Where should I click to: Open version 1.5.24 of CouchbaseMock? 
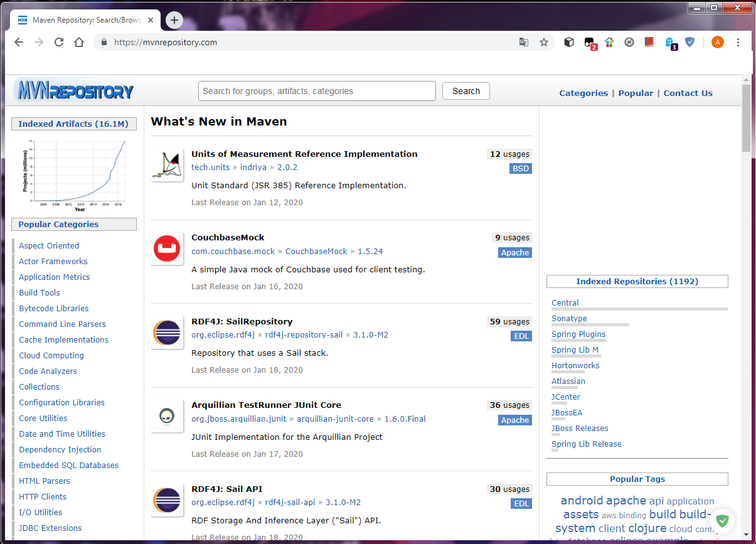click(x=370, y=251)
